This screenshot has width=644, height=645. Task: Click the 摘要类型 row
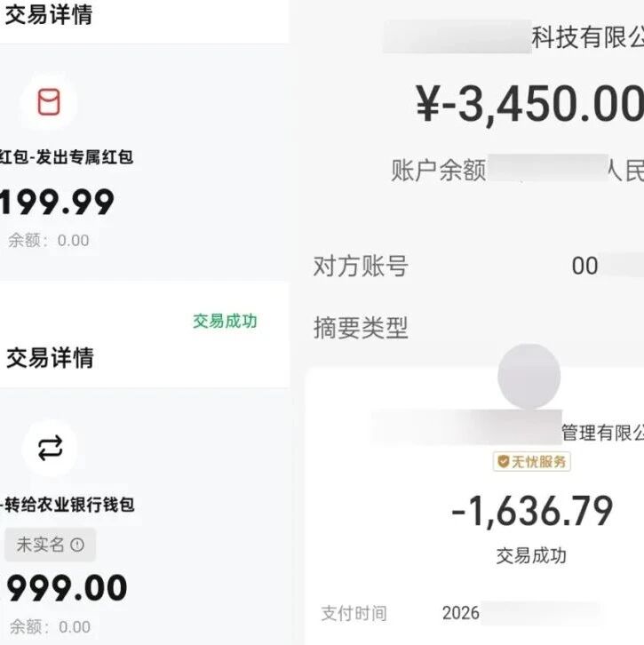[479, 328]
